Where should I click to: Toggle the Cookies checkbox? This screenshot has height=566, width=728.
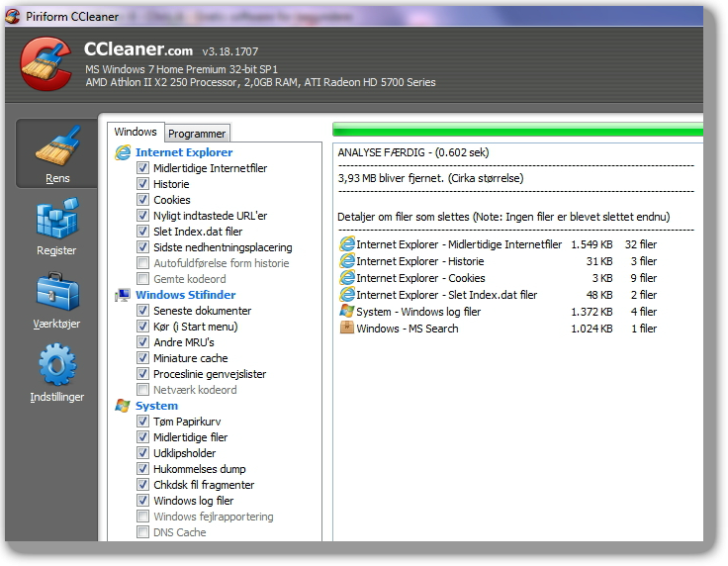tap(142, 200)
